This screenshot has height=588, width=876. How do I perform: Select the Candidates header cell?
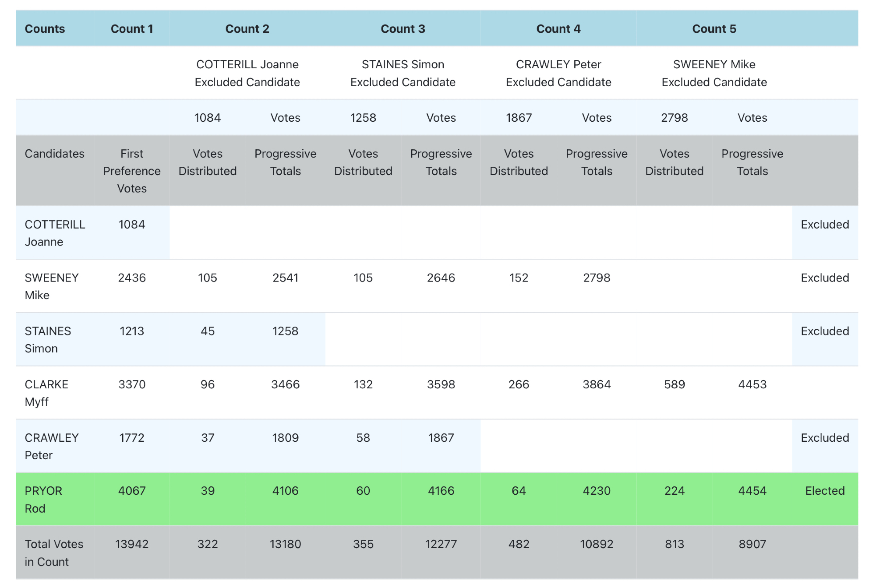tap(54, 154)
